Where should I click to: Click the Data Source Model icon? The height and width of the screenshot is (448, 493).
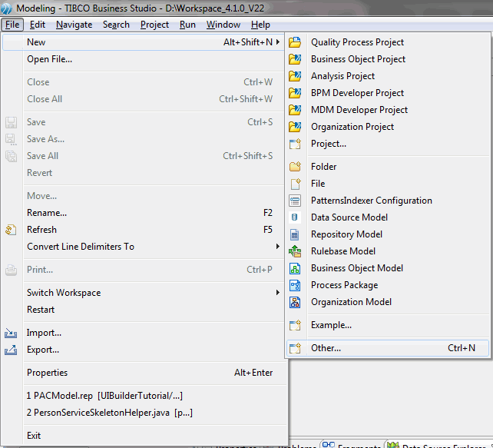295,217
